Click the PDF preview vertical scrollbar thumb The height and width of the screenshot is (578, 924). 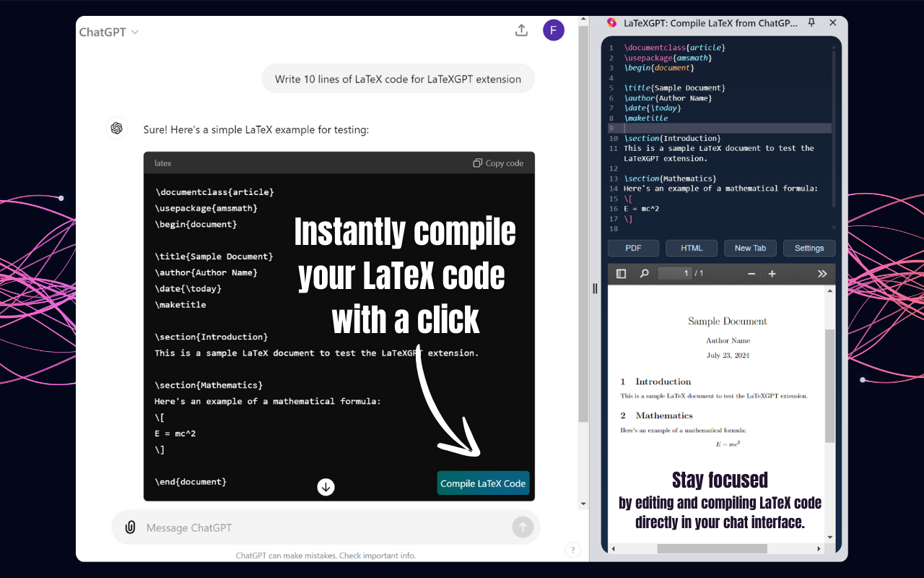(829, 386)
